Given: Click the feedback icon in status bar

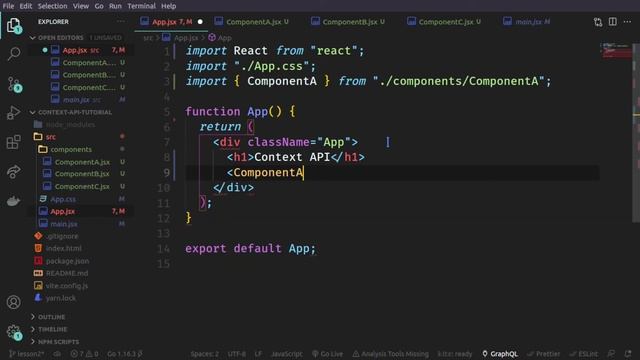Looking at the screenshot, I should (611, 353).
